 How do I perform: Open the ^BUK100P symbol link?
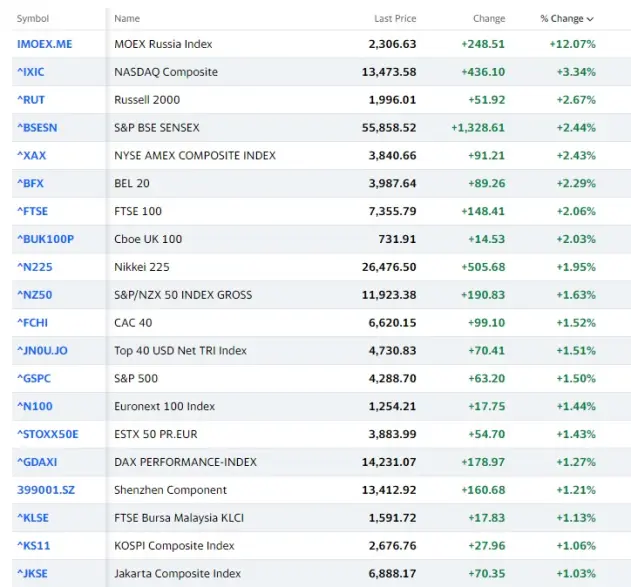45,239
